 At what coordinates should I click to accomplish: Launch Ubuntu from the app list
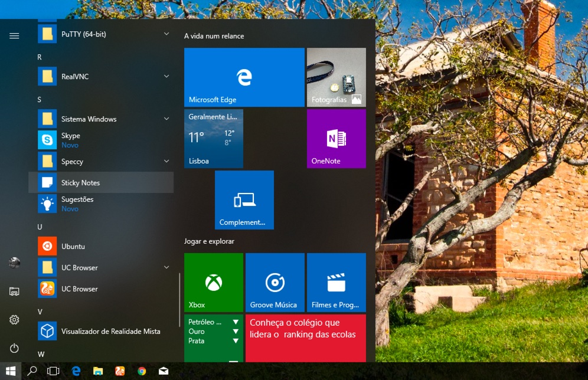(x=101, y=246)
